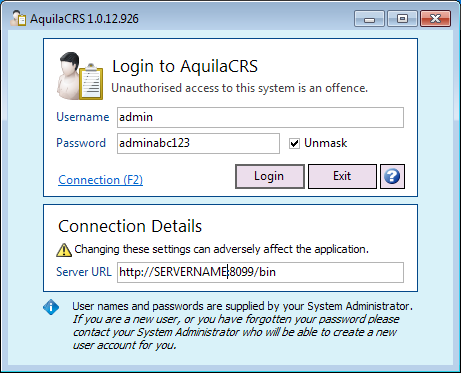Click the blue help question mark icon
Image resolution: width=461 pixels, height=373 pixels.
click(x=392, y=176)
